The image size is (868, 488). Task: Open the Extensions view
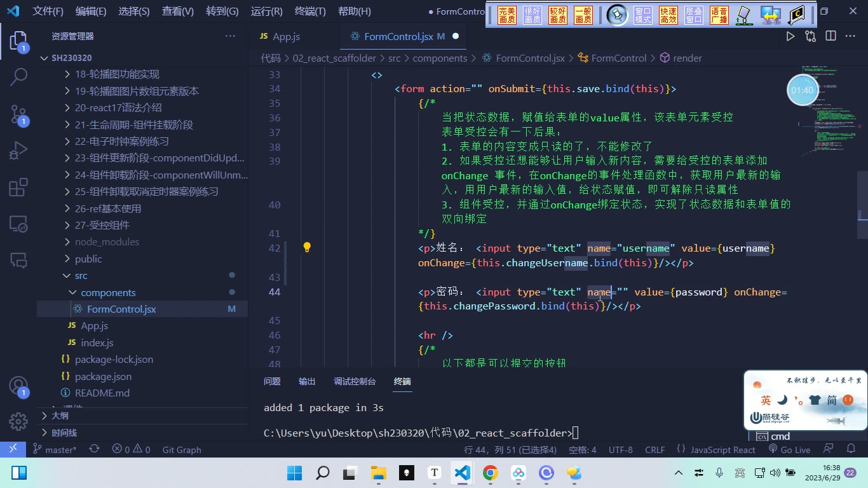click(x=18, y=187)
